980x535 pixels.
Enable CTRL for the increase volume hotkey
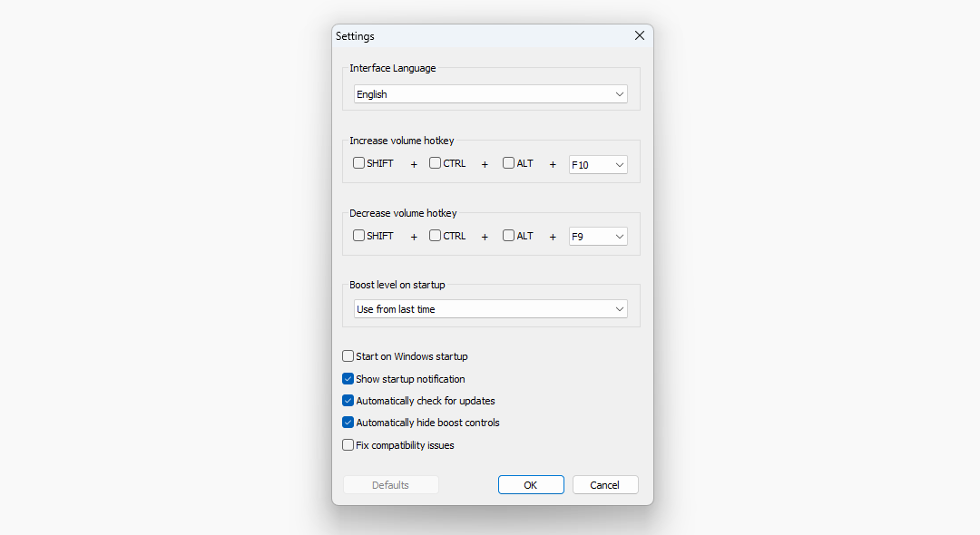coord(434,162)
